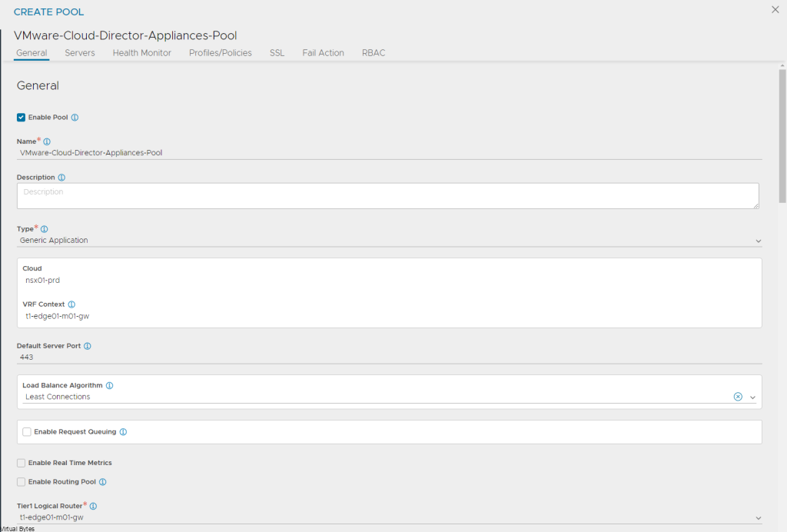
Task: Click the Name input field
Action: click(390, 153)
